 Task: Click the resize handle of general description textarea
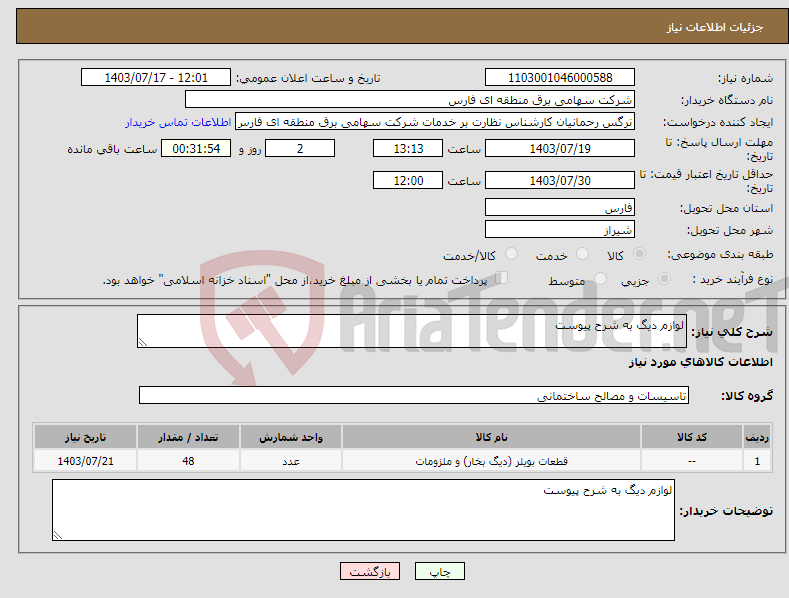click(143, 342)
